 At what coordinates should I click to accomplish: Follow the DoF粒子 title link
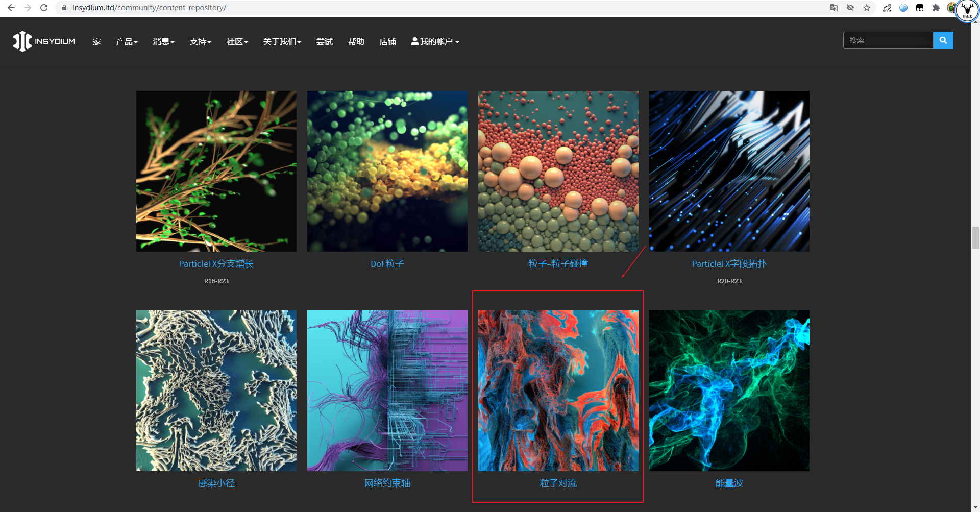[x=387, y=264]
